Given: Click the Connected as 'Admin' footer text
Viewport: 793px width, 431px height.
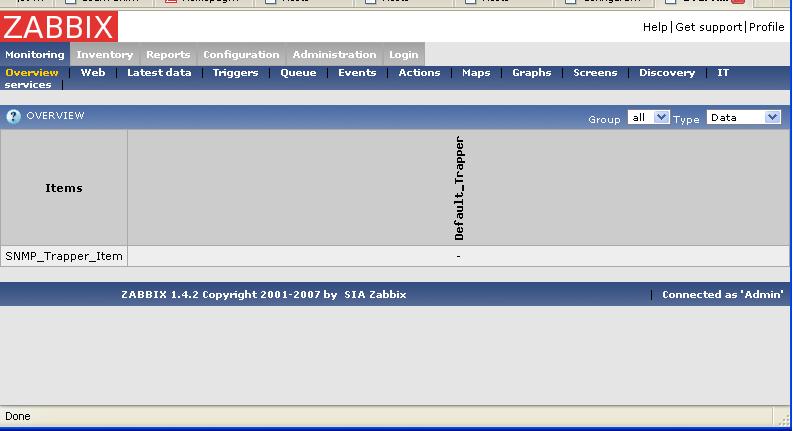Looking at the screenshot, I should (x=723, y=294).
